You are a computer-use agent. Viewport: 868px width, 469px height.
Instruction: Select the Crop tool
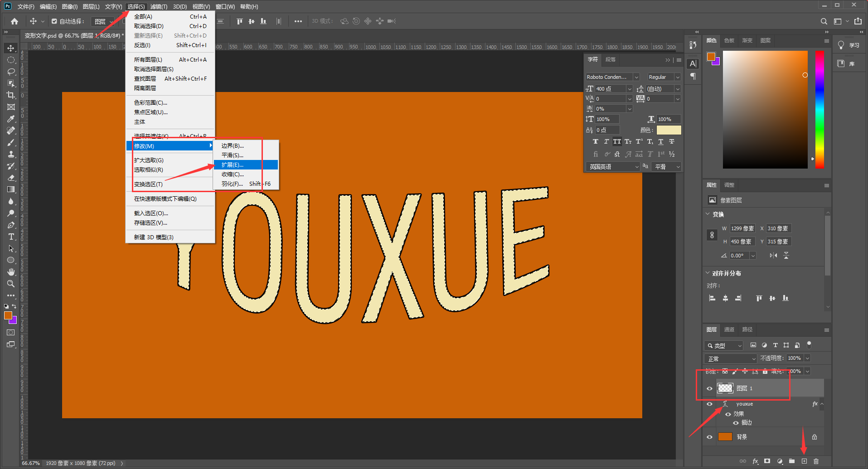(x=11, y=95)
